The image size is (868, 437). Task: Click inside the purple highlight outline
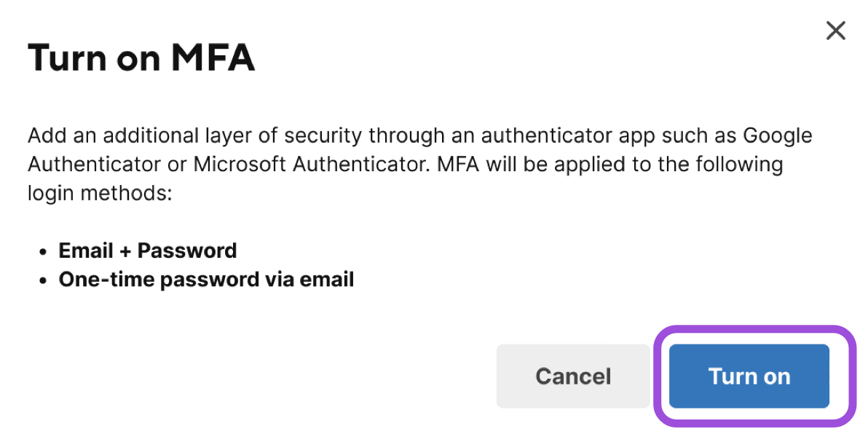tap(749, 376)
